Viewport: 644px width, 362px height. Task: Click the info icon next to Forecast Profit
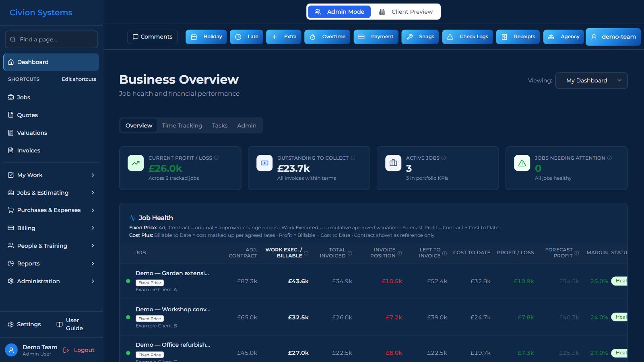(x=577, y=253)
